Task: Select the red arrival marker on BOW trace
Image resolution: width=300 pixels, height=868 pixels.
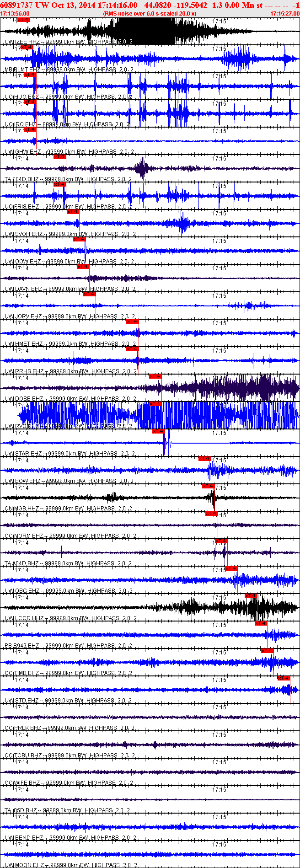Action: pos(204,459)
